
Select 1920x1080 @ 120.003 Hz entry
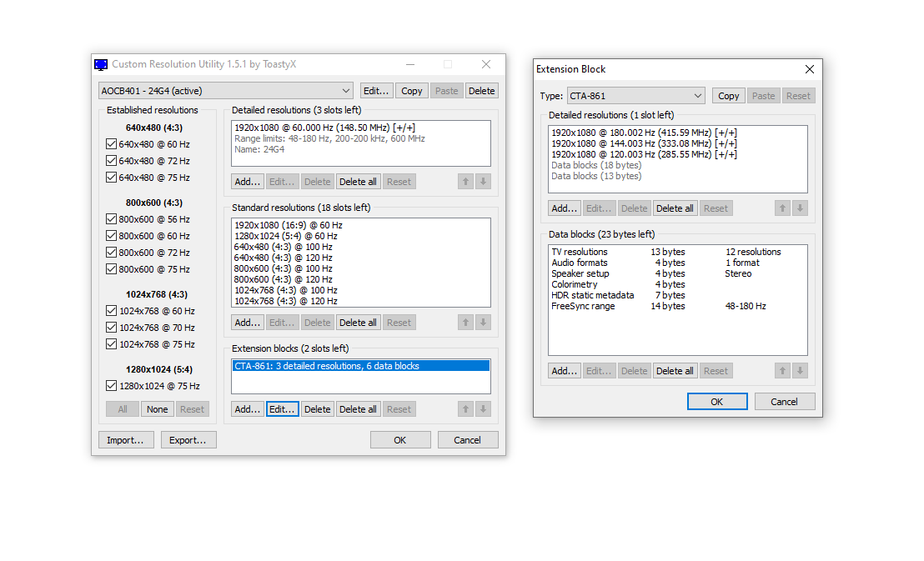[x=678, y=154]
